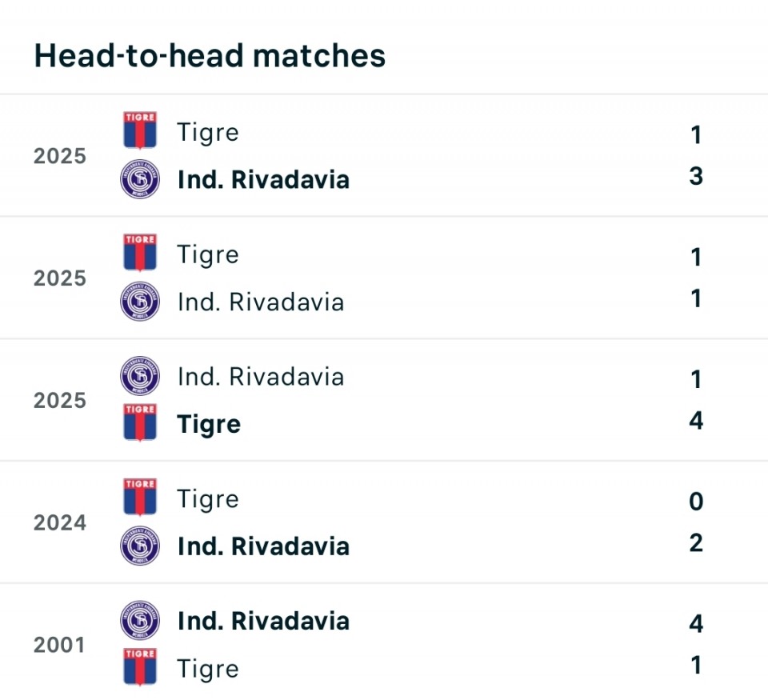Select Ind. Rivadavia's crest in the 1-1 draw
768x700 pixels.
pyautogui.click(x=140, y=302)
